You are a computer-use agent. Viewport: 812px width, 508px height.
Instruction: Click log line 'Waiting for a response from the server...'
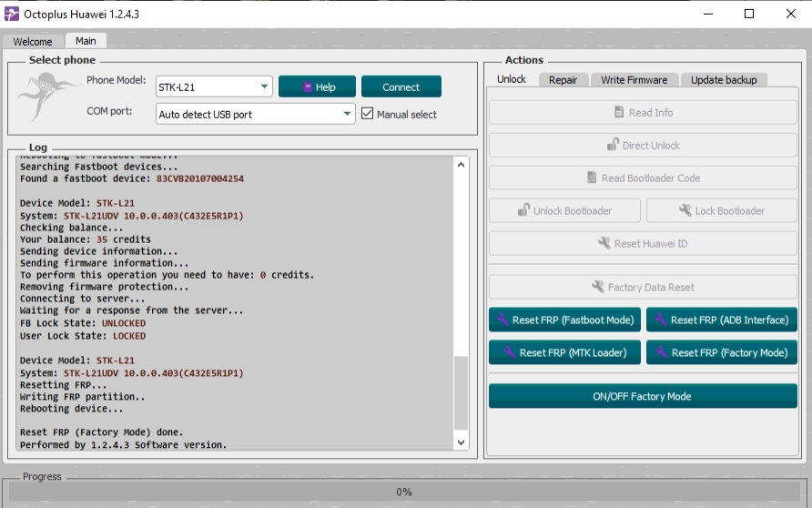[x=131, y=310]
